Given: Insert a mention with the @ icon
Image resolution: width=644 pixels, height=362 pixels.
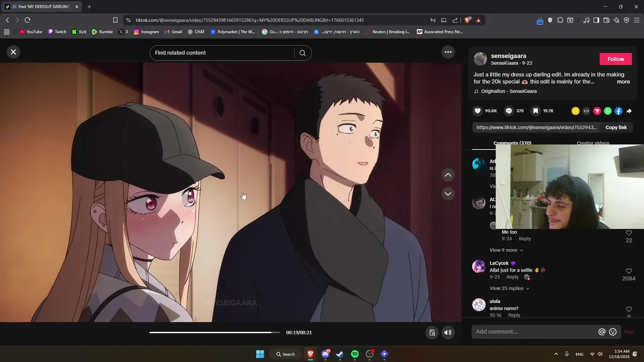Looking at the screenshot, I should tap(602, 332).
